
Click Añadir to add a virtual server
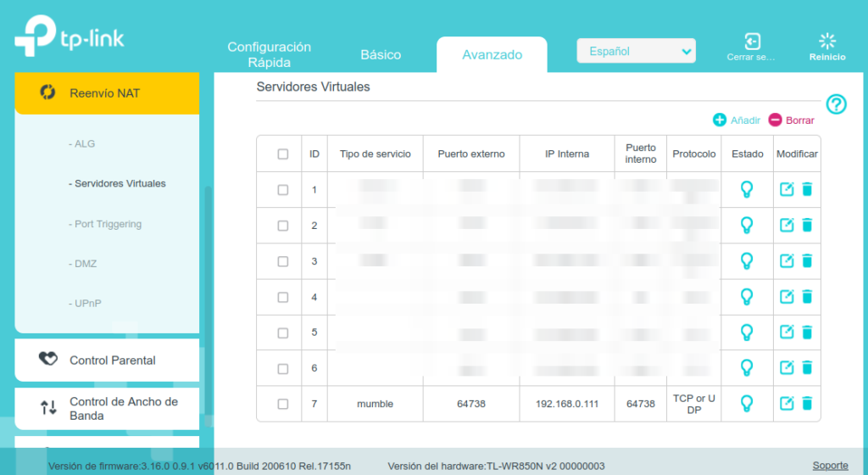pyautogui.click(x=737, y=120)
